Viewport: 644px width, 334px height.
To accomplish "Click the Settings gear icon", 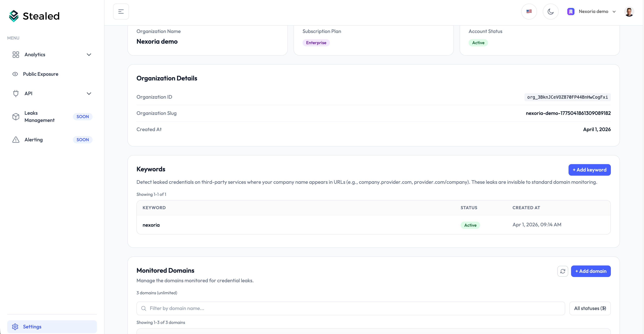I will 15,327.
